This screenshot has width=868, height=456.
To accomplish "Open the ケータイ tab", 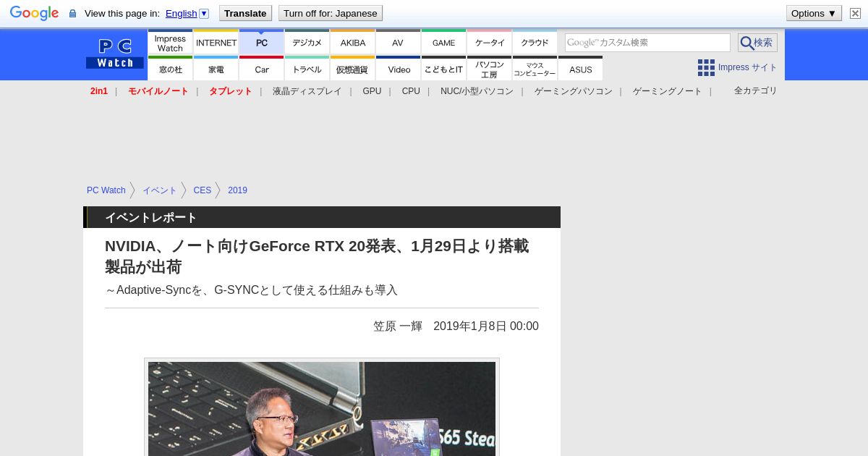I will point(489,42).
